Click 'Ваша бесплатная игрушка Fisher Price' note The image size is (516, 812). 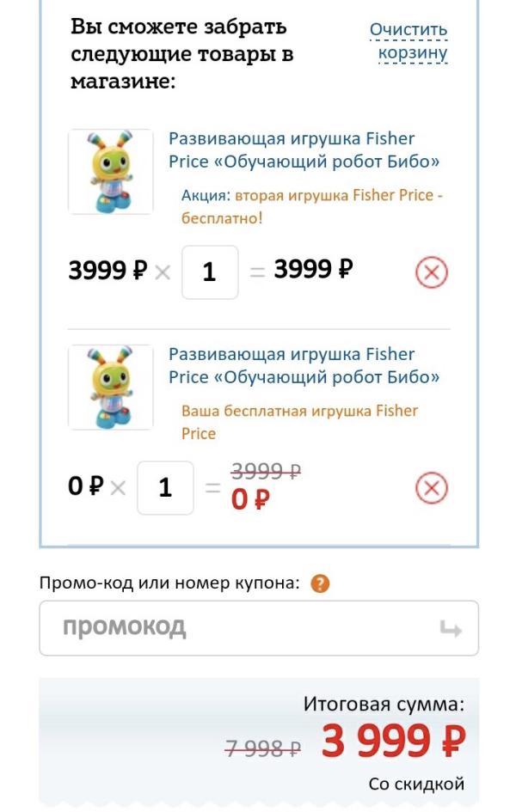pyautogui.click(x=299, y=422)
